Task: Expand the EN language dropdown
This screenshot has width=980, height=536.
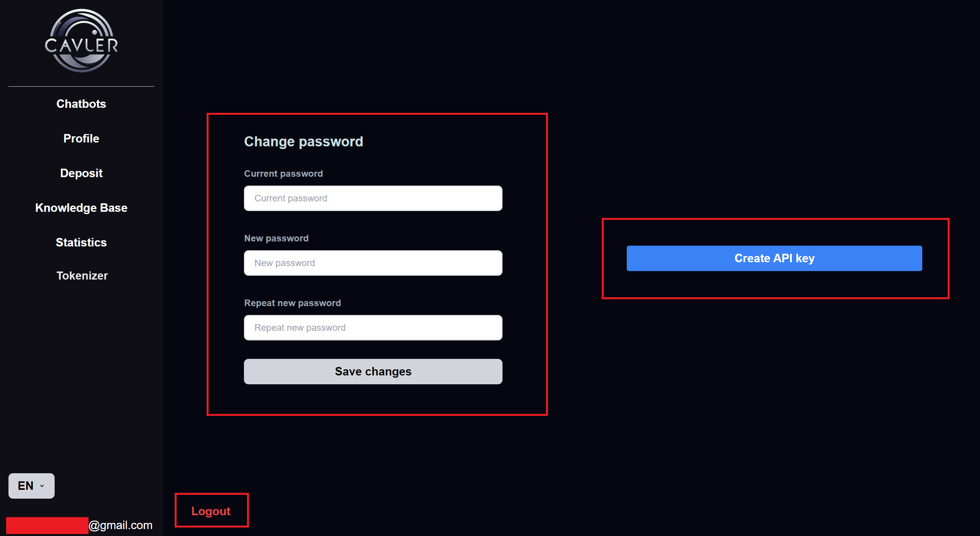Action: click(32, 486)
